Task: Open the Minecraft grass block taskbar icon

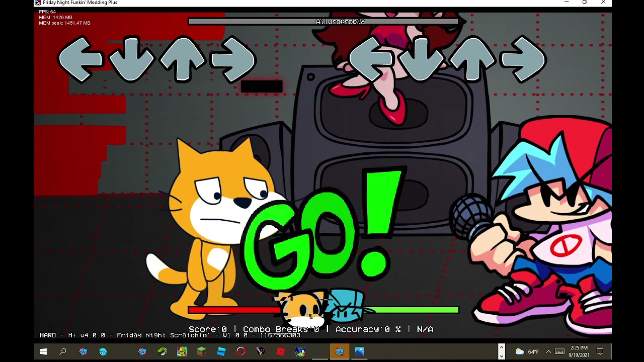Action: 201,351
